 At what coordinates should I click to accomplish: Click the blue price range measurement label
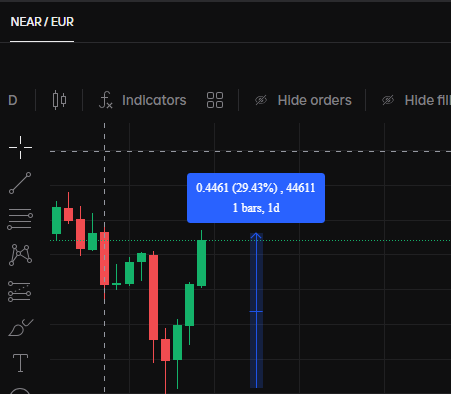(x=256, y=198)
